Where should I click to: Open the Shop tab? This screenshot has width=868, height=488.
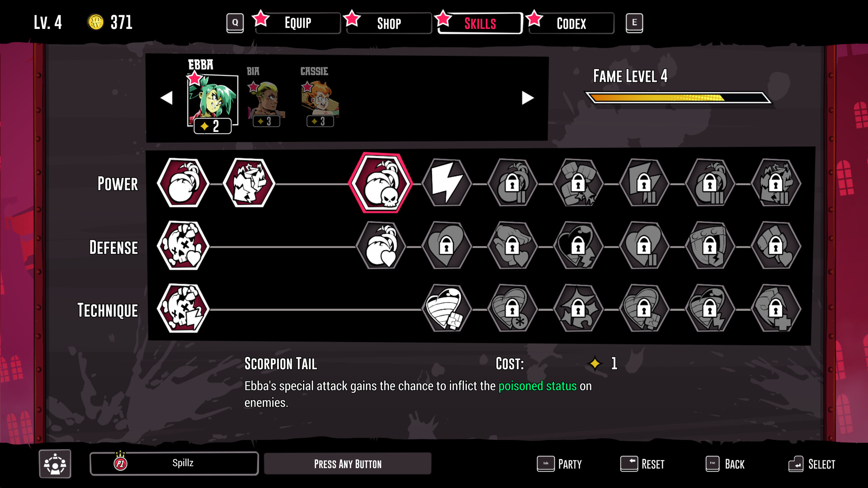[x=389, y=23]
